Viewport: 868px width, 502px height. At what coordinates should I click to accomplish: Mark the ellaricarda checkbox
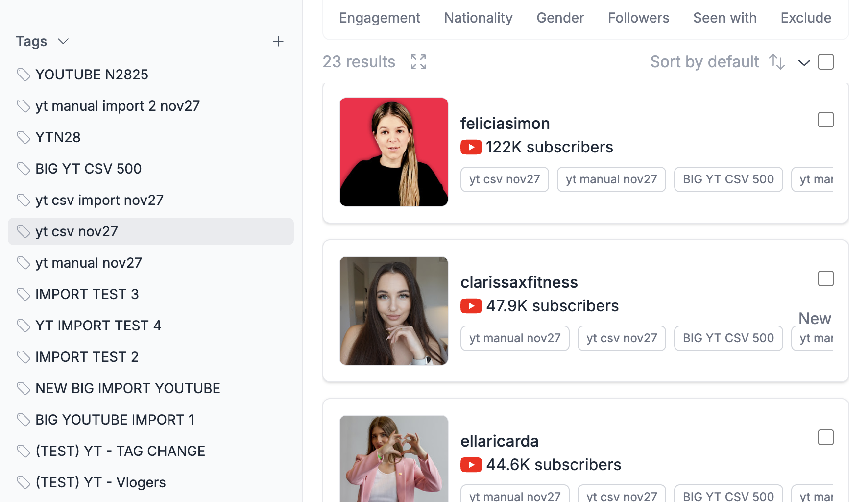825,437
